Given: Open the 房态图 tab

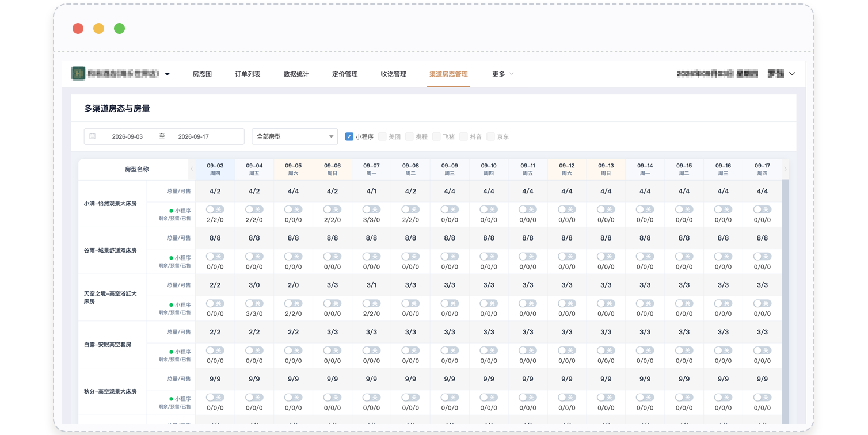Looking at the screenshot, I should coord(202,74).
